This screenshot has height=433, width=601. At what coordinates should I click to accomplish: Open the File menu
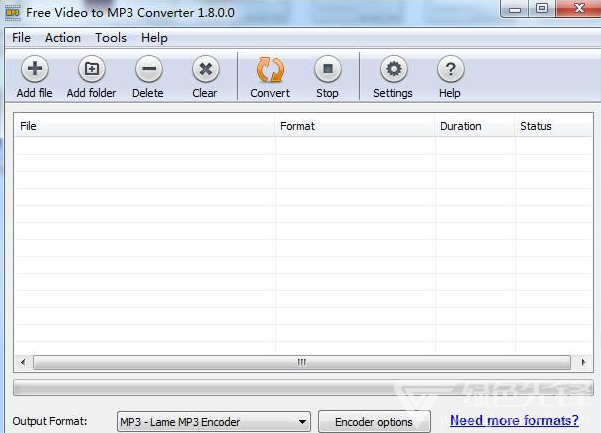coord(21,38)
